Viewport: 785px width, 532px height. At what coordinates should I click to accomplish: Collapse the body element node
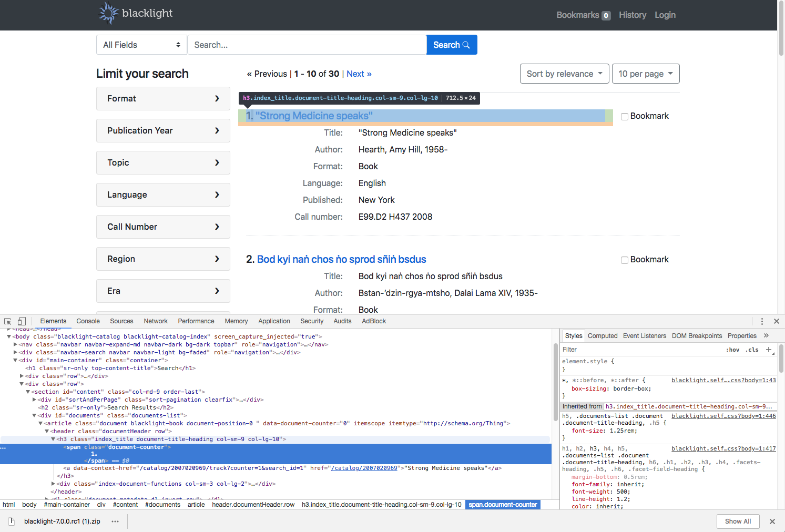[x=9, y=336]
